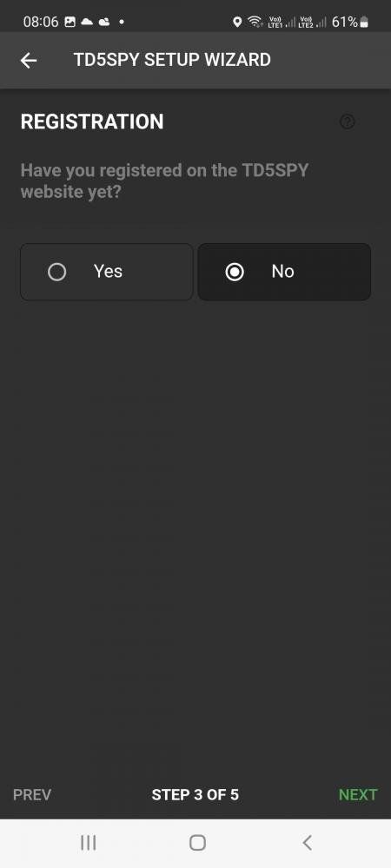Tap the picture notification icon
Screen dimensions: 391x868
[70, 23]
